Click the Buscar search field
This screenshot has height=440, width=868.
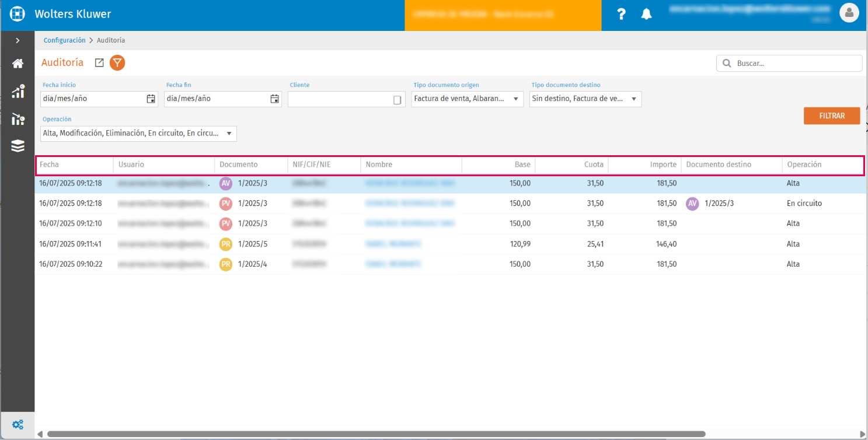point(795,63)
